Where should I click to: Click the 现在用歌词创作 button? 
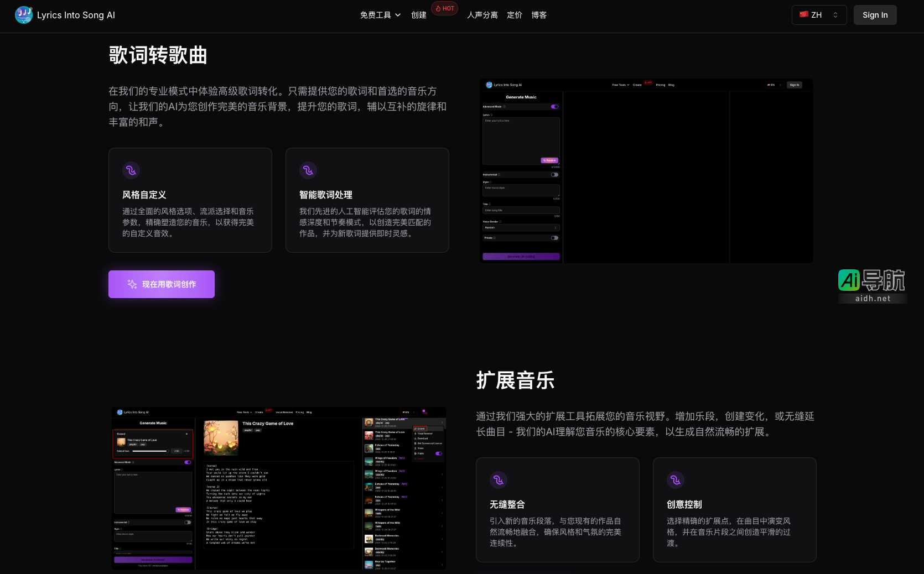click(x=161, y=284)
